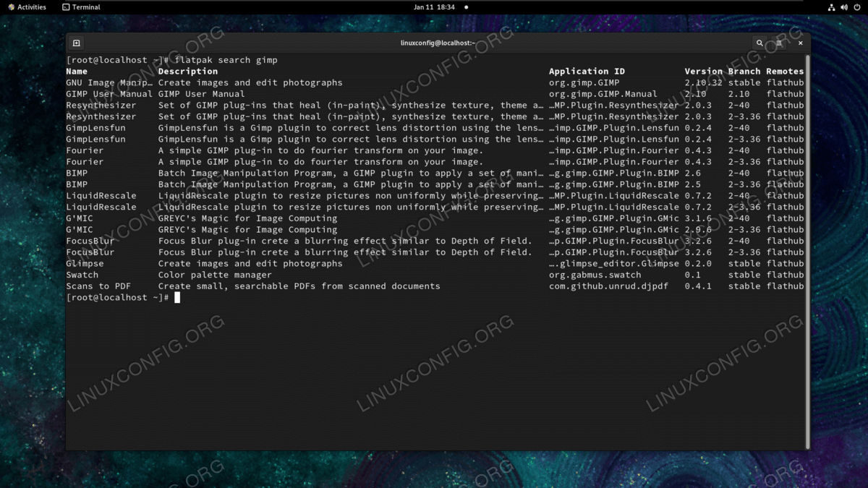
Task: Click the 'Color palette manager' description
Action: click(x=215, y=275)
